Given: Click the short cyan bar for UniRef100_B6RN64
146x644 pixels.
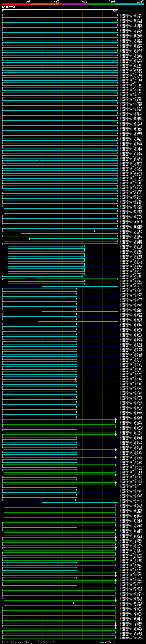Looking at the screenshot, I should 41,603.
